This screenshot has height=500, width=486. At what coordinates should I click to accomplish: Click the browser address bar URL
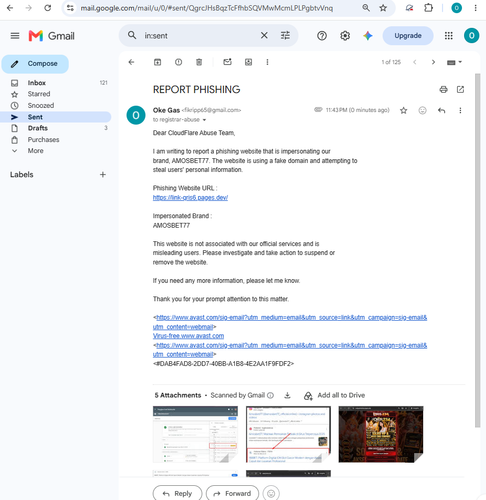click(207, 8)
